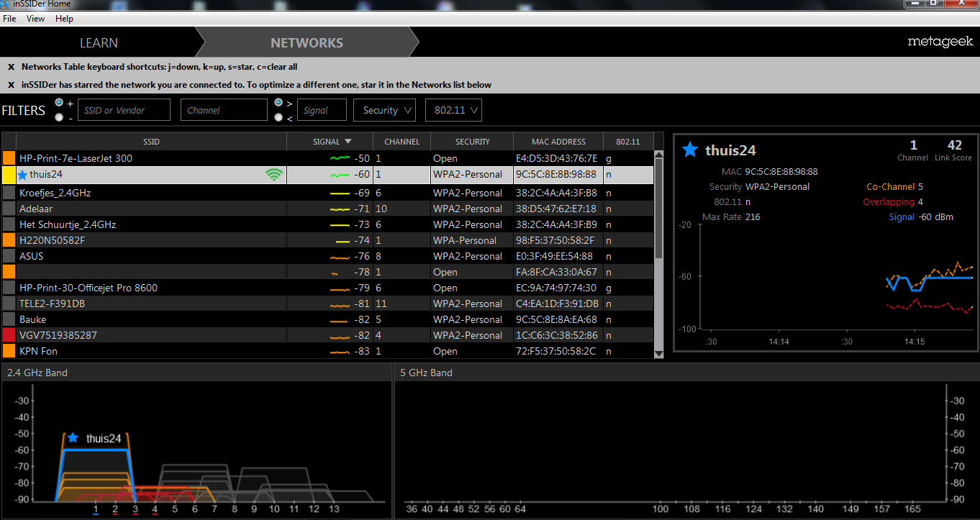Click the '5 GHz Band' panel title
This screenshot has height=520, width=980.
pos(426,373)
